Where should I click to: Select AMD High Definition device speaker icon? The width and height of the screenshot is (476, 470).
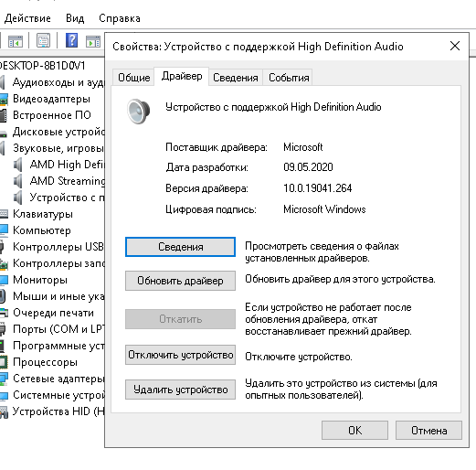[18, 165]
